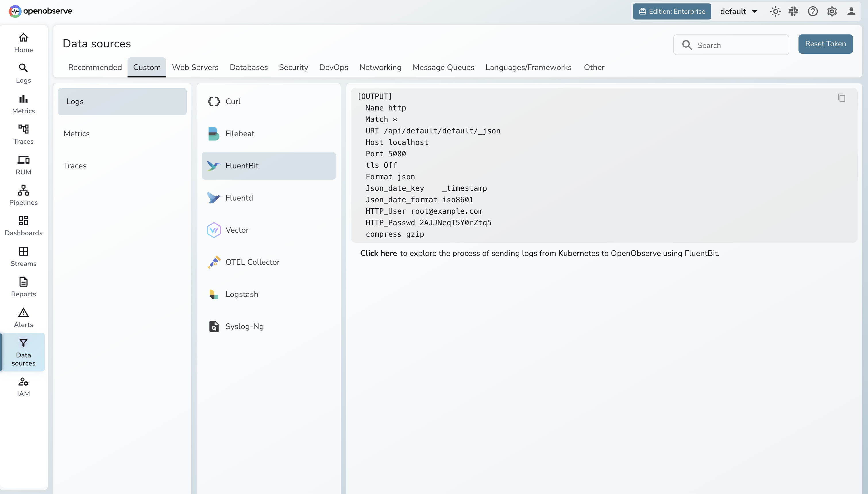Viewport: 868px width, 494px height.
Task: Click the Search input field
Action: pos(731,44)
